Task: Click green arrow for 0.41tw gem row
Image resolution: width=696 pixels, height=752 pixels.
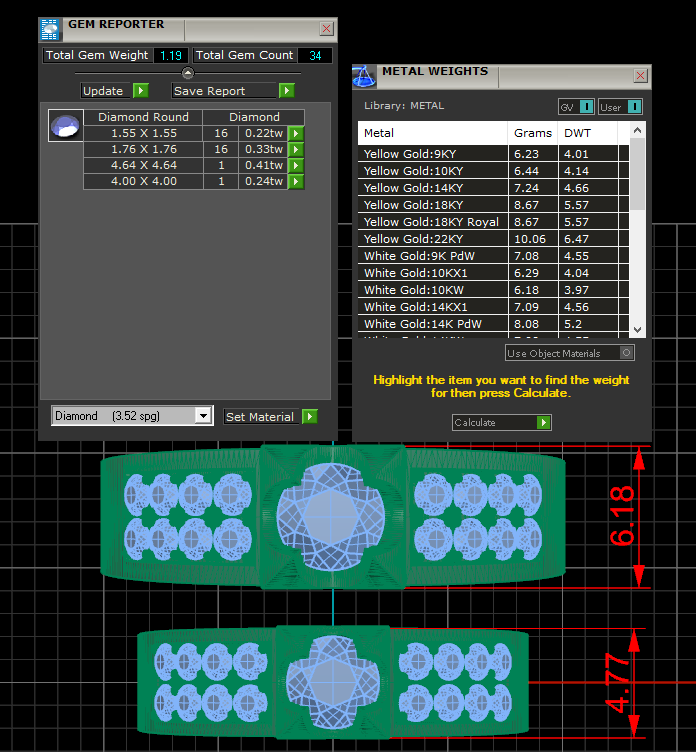Action: point(296,166)
